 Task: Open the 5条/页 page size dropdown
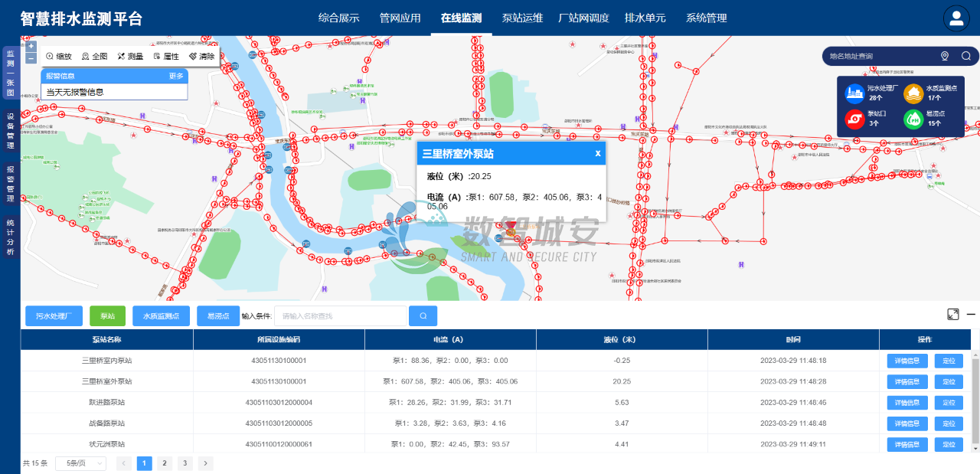(80, 463)
